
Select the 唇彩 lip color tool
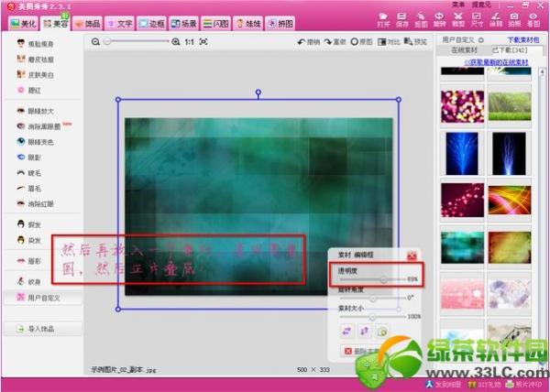pos(29,261)
